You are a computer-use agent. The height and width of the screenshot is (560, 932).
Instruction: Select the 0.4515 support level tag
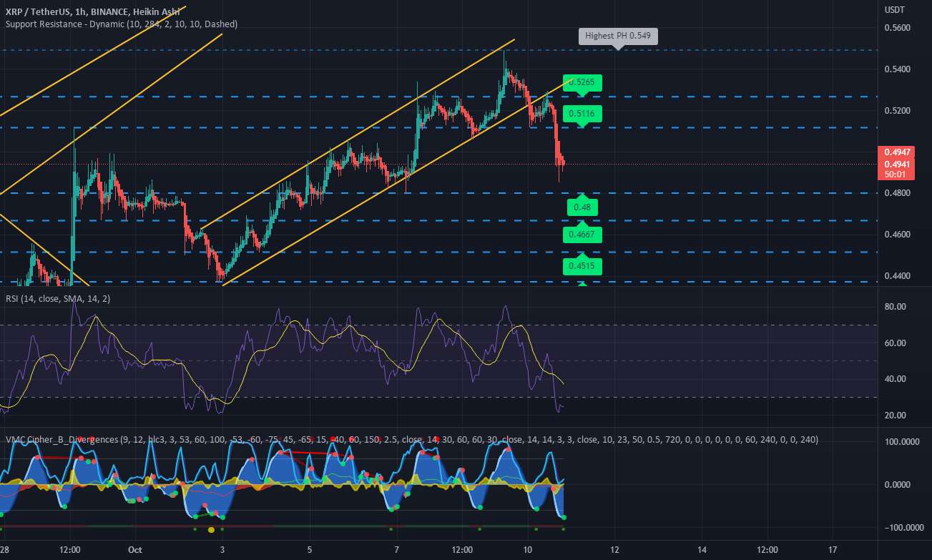pyautogui.click(x=582, y=266)
